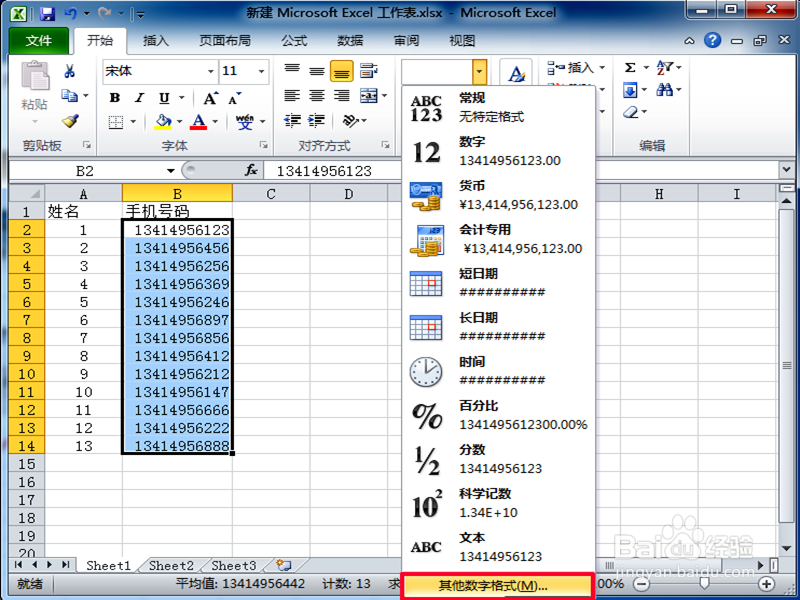Screen dimensions: 800x600
Task: Click the Save icon in quick access toolbar
Action: point(47,14)
